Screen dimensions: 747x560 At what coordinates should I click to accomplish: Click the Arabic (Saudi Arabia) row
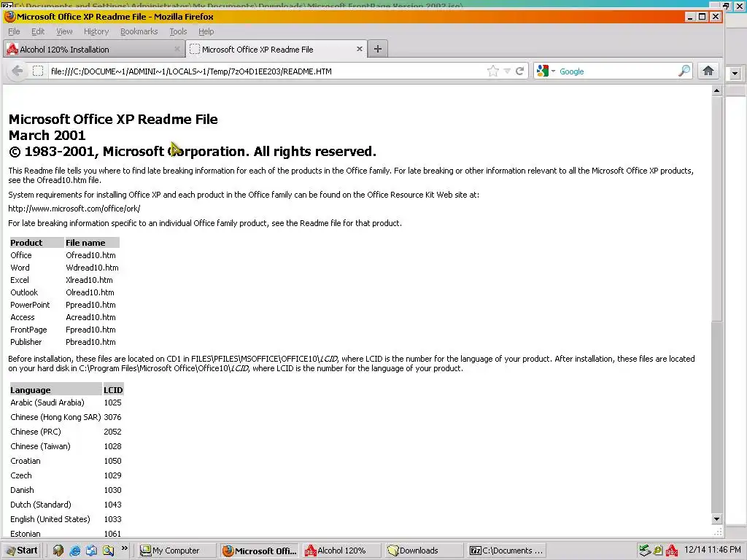(66, 402)
